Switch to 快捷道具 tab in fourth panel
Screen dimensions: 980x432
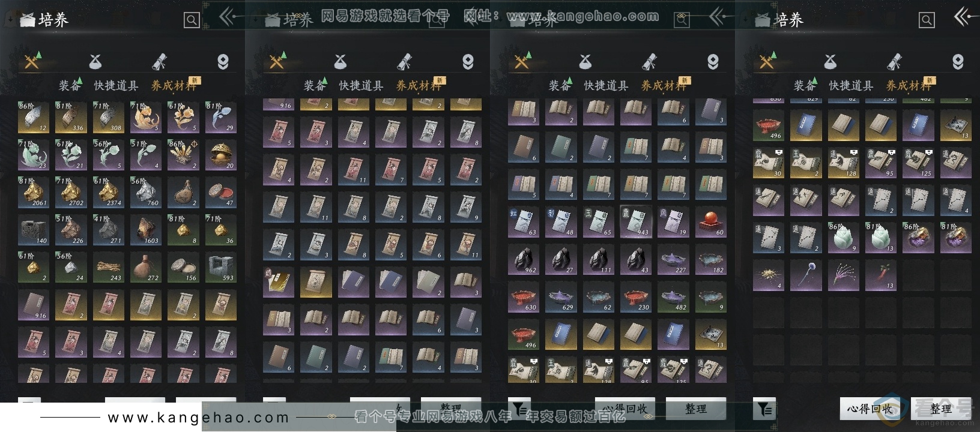coord(851,86)
